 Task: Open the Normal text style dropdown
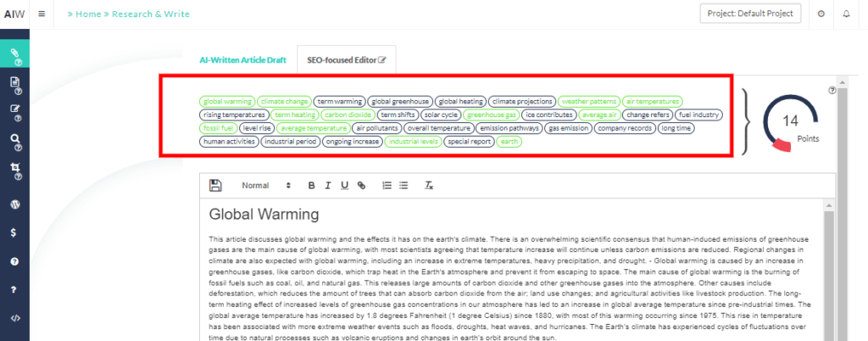(x=265, y=186)
